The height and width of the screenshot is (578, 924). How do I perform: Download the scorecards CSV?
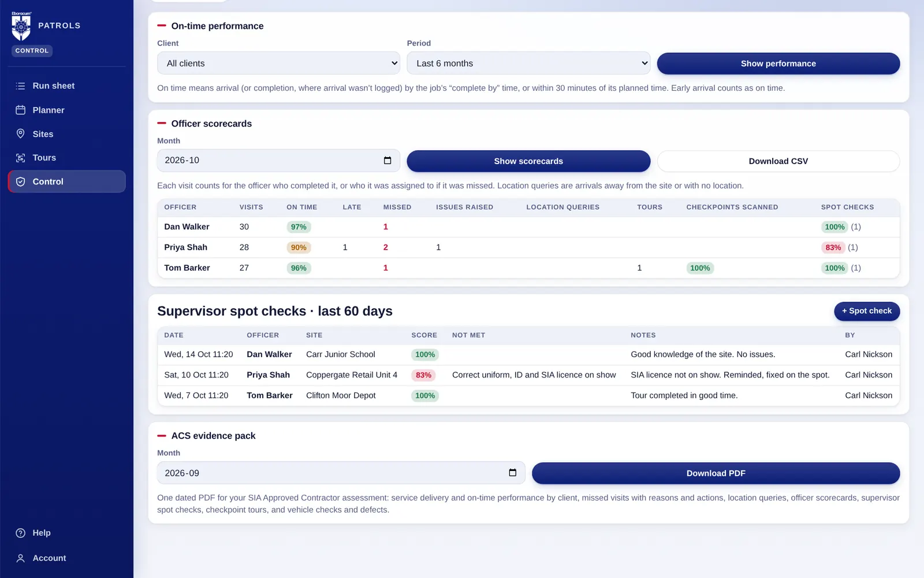(778, 161)
